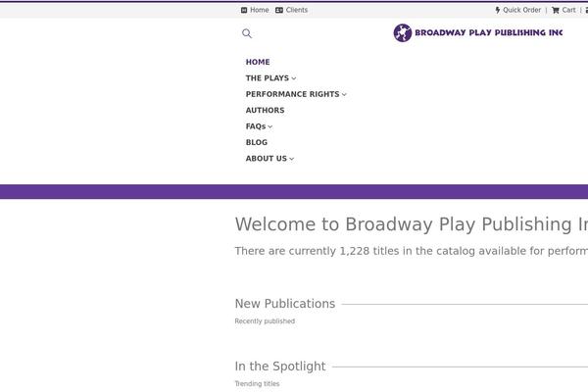Click the Home icon in top bar
Image resolution: width=588 pixels, height=392 pixels.
244,10
